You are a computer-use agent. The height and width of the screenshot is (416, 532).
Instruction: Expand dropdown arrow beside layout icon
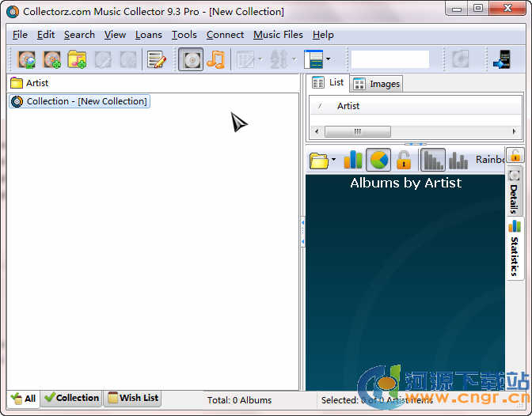(328, 59)
